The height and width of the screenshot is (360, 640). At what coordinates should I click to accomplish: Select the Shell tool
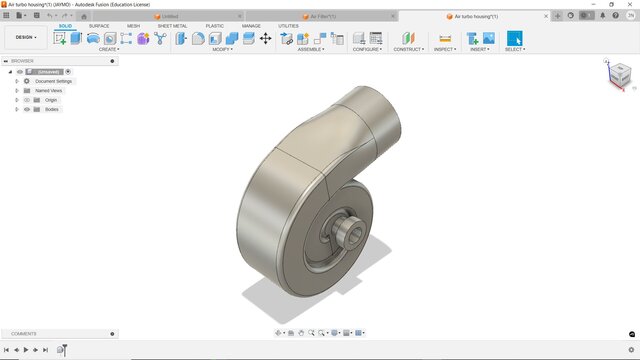click(215, 38)
